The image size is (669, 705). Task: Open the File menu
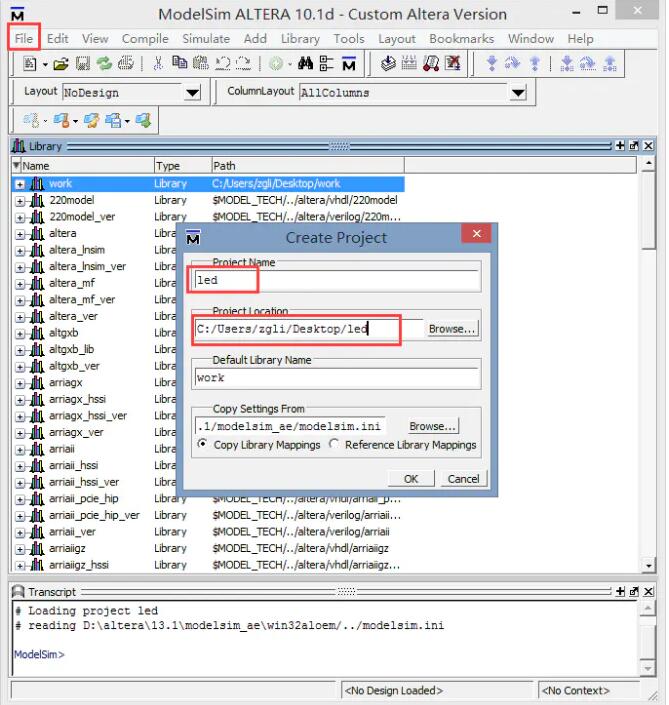click(24, 39)
